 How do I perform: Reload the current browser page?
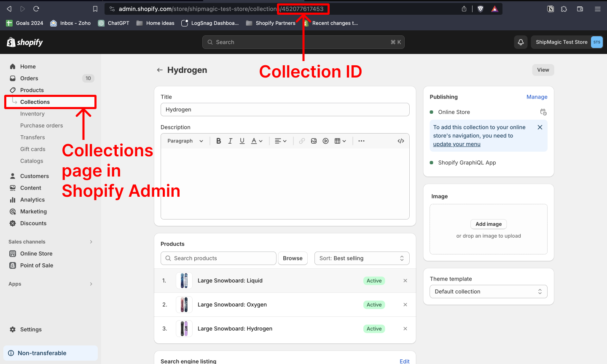pyautogui.click(x=36, y=9)
